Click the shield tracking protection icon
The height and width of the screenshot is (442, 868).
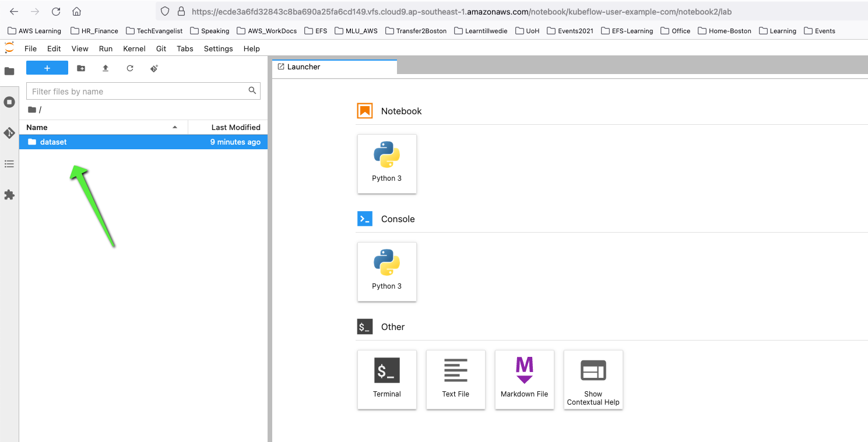(165, 12)
